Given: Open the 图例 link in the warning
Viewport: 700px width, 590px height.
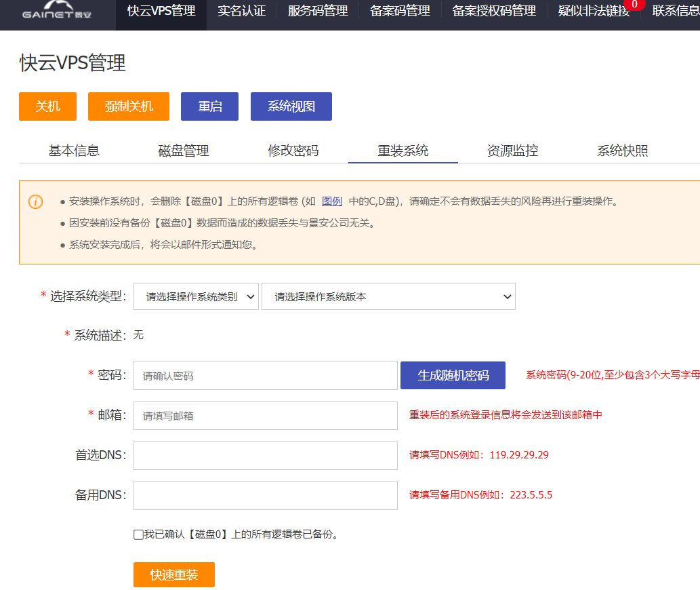Looking at the screenshot, I should pos(331,201).
